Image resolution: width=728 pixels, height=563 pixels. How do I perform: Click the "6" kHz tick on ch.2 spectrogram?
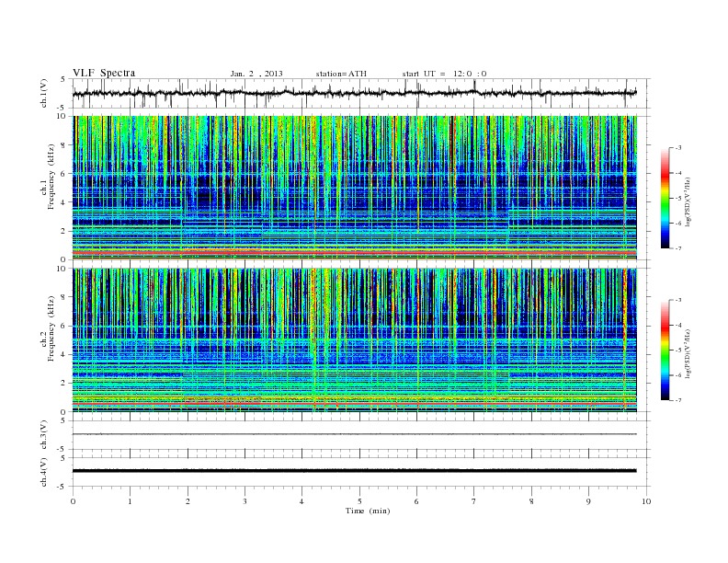63,326
